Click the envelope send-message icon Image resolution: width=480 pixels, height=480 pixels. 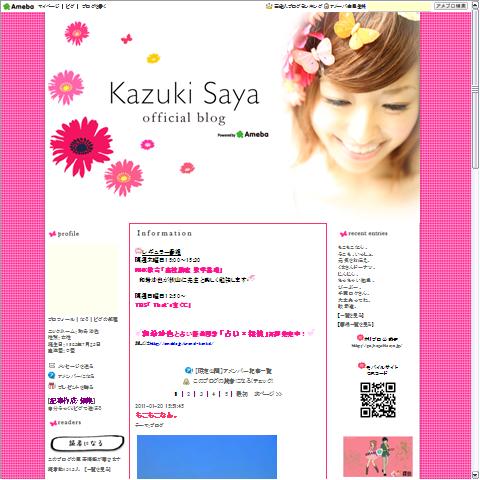(x=52, y=365)
